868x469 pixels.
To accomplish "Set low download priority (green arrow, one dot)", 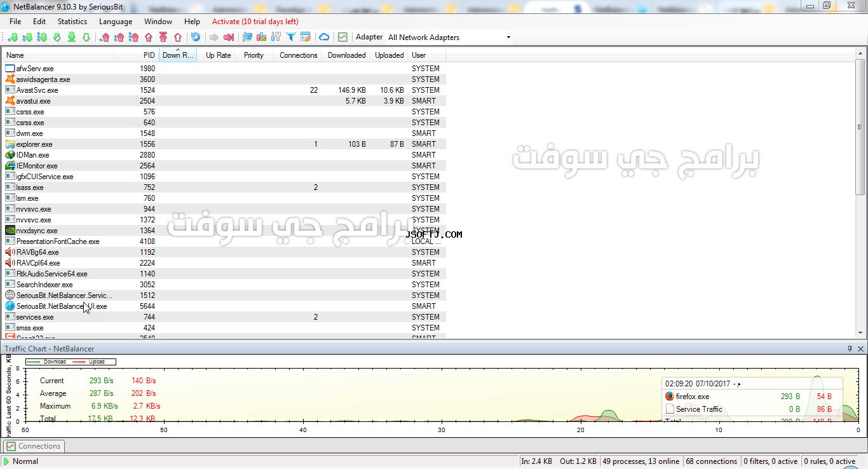I will tap(13, 37).
